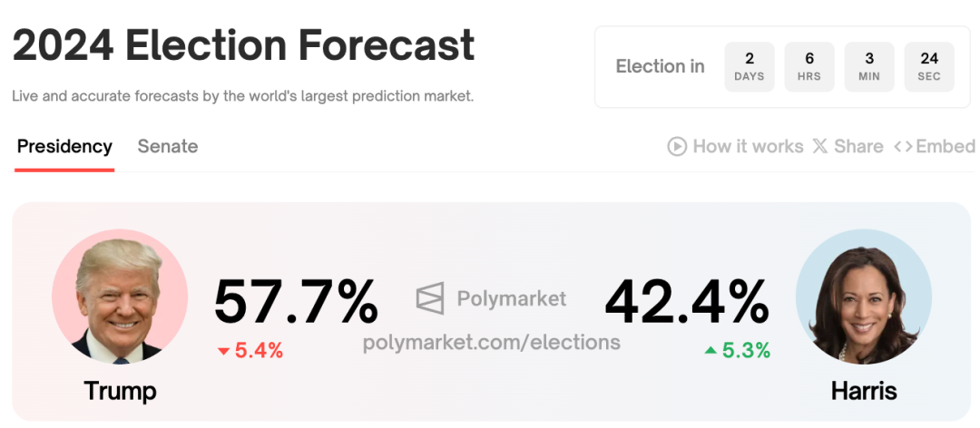This screenshot has height=428, width=980.
Task: Click the green up arrow under Harris percentage
Action: [710, 351]
